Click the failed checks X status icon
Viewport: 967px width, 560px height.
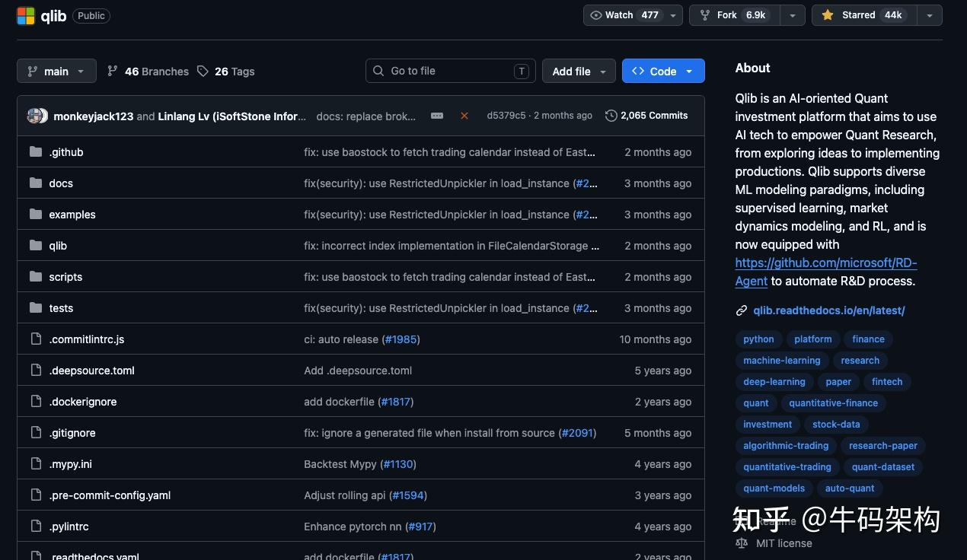pyautogui.click(x=464, y=116)
